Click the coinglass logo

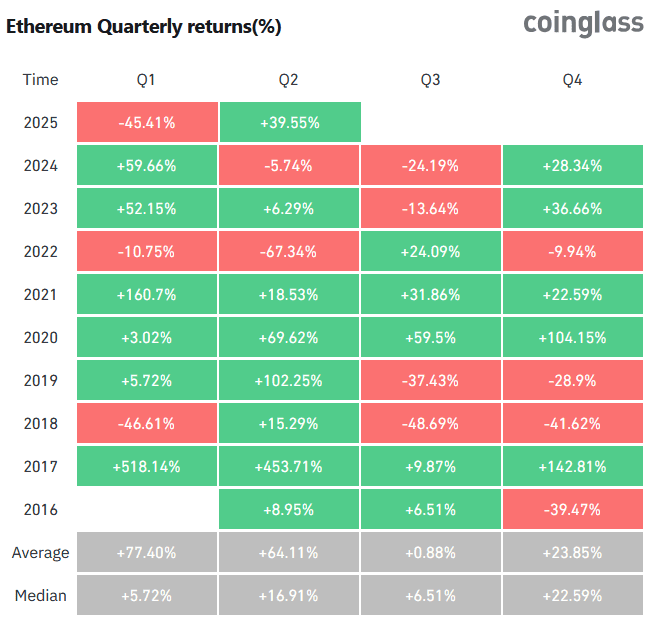click(583, 24)
